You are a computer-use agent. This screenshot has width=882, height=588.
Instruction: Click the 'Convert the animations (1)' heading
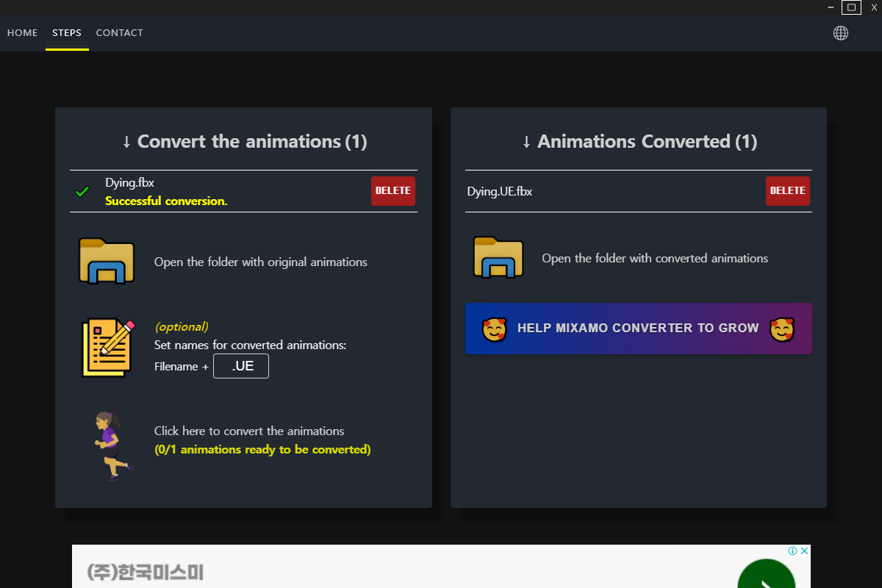tap(244, 141)
